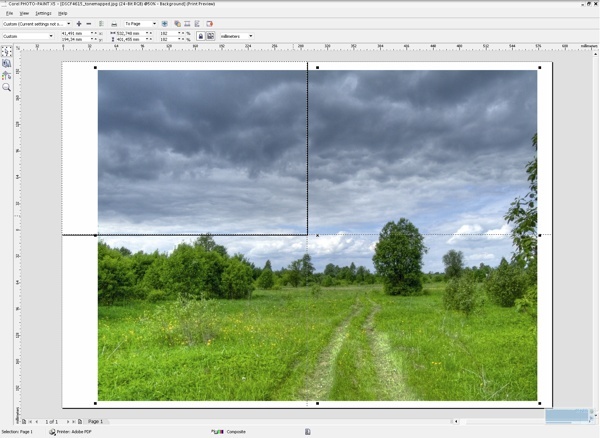Screen dimensions: 600x438
Task: Click the prepress marks toolbar icon
Action: (x=197, y=24)
